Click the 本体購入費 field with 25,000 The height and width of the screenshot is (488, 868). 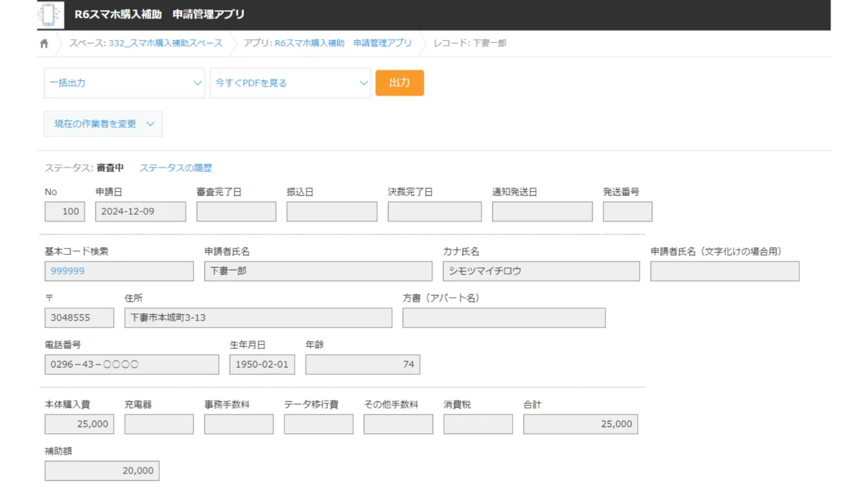tap(79, 424)
